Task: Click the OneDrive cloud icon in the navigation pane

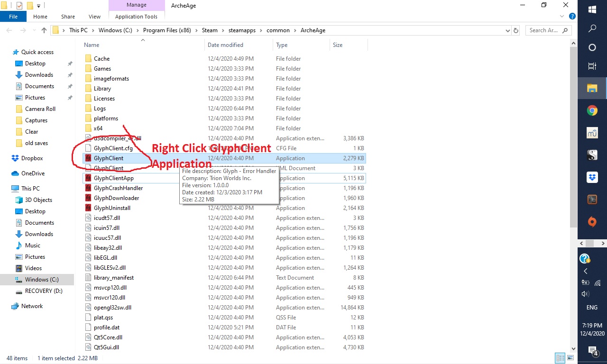Action: pyautogui.click(x=15, y=173)
